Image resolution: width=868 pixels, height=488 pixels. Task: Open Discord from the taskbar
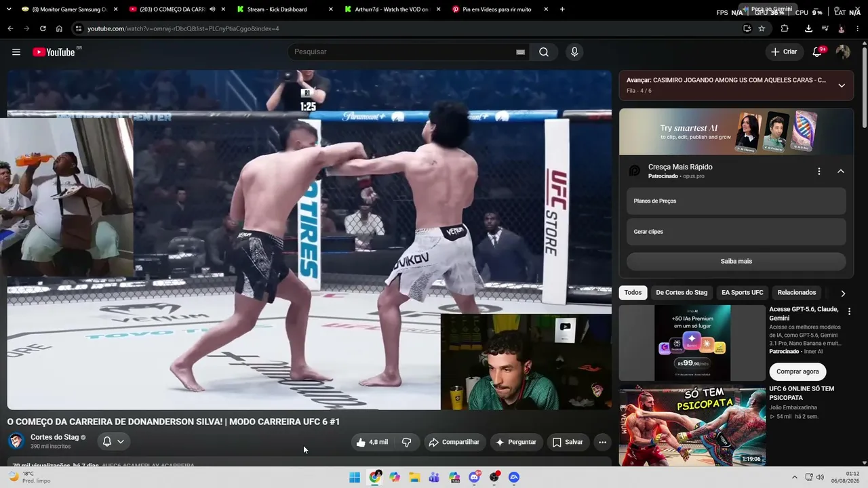[474, 477]
